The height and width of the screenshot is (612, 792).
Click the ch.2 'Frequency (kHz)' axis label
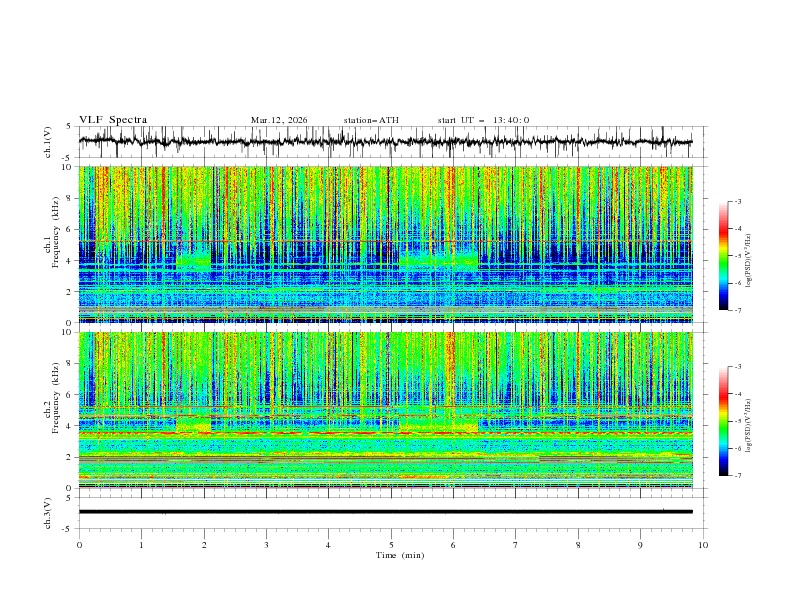[x=54, y=398]
